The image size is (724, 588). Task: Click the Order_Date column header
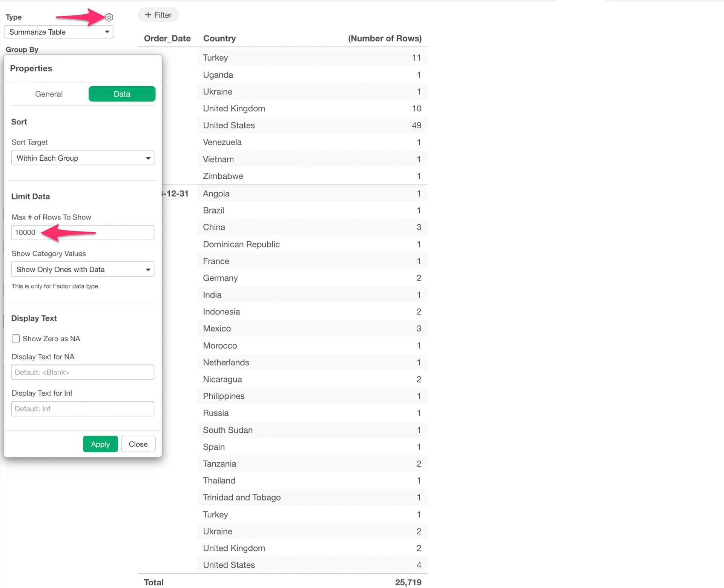(167, 38)
